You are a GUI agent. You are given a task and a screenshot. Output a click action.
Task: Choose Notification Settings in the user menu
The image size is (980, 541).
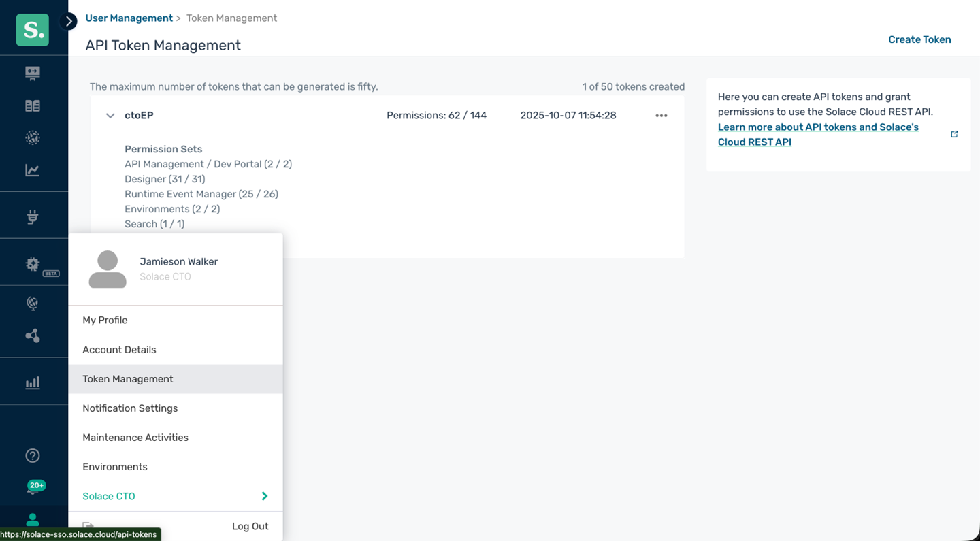tap(130, 408)
